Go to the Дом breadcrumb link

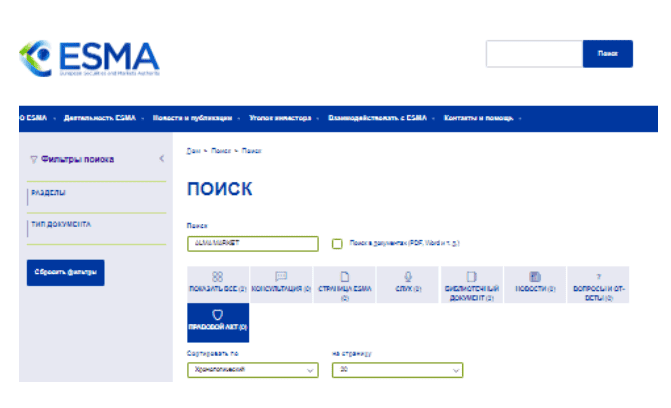(193, 151)
